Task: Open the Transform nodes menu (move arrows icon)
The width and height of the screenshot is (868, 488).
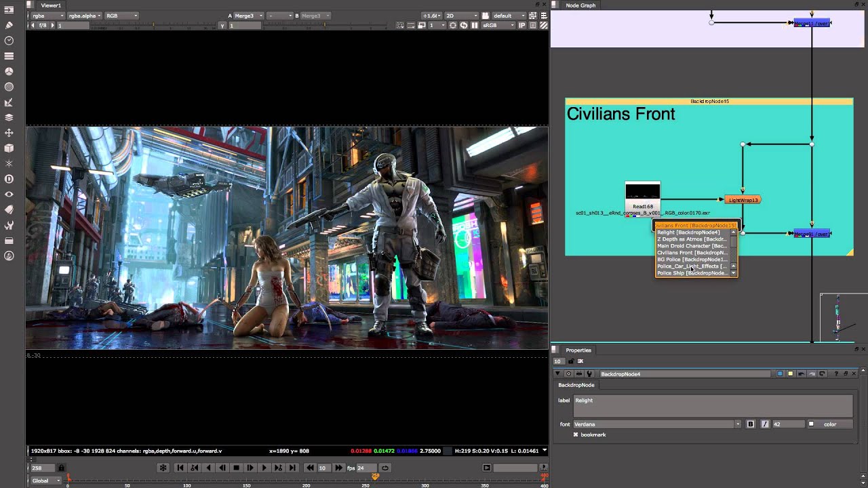Action: pos(9,133)
